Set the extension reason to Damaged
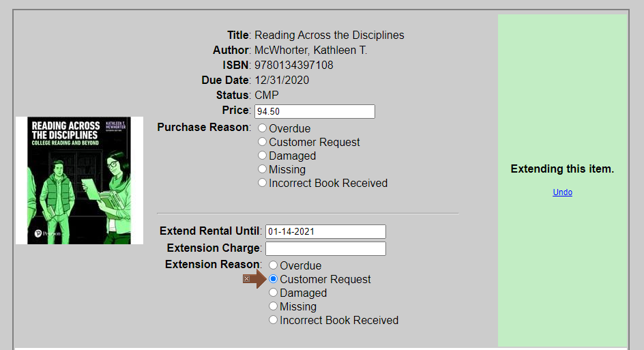Screen dimensions: 644x350 [273, 293]
